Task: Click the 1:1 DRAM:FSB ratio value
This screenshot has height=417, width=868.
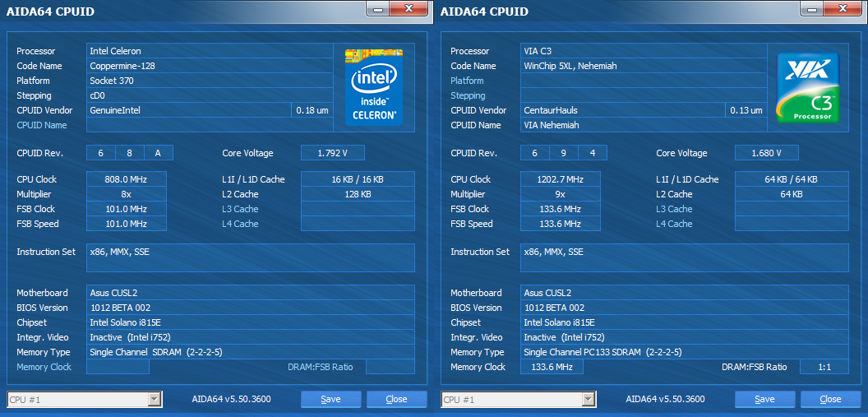Action: click(x=824, y=367)
